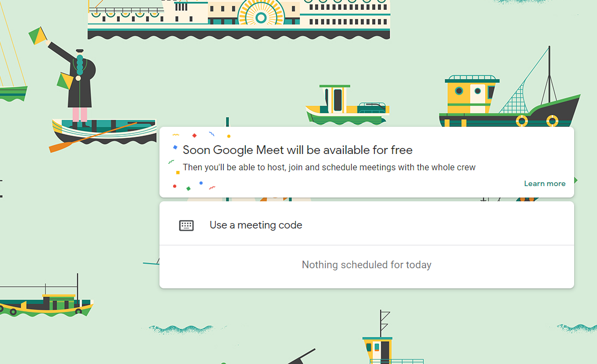This screenshot has height=364, width=597.
Task: Click the announcement description about hosting meetings
Action: (329, 168)
